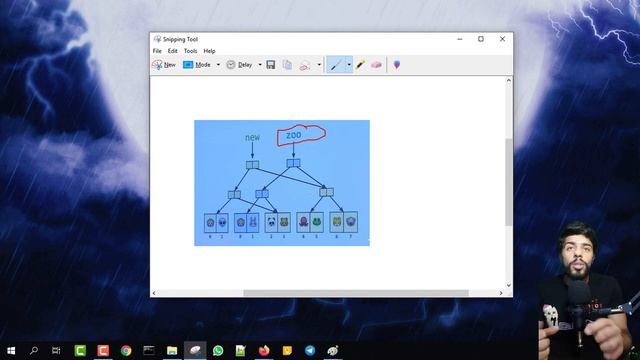Click the New snip button
Screen dimensions: 640x360
[164, 65]
